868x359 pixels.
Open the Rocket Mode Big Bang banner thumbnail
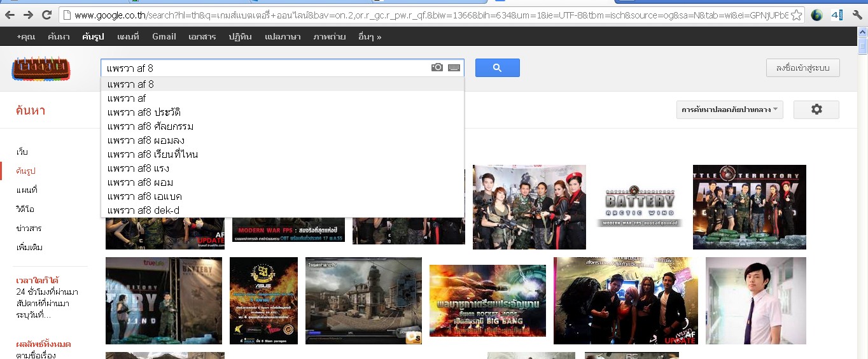click(487, 300)
